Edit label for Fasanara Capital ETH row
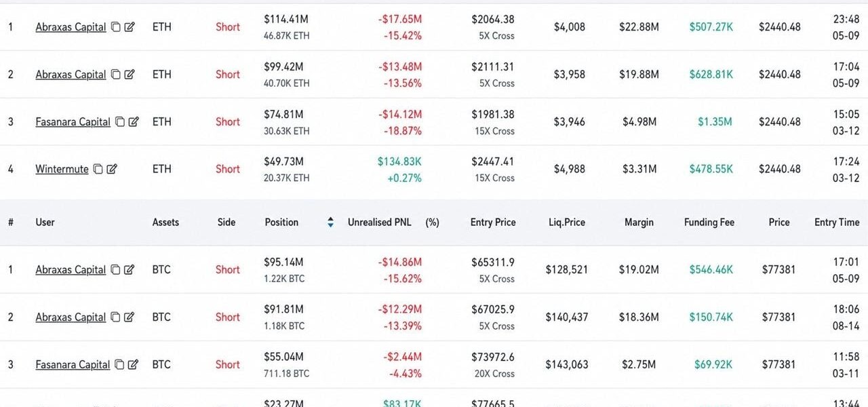Image resolution: width=868 pixels, height=407 pixels. click(x=134, y=122)
